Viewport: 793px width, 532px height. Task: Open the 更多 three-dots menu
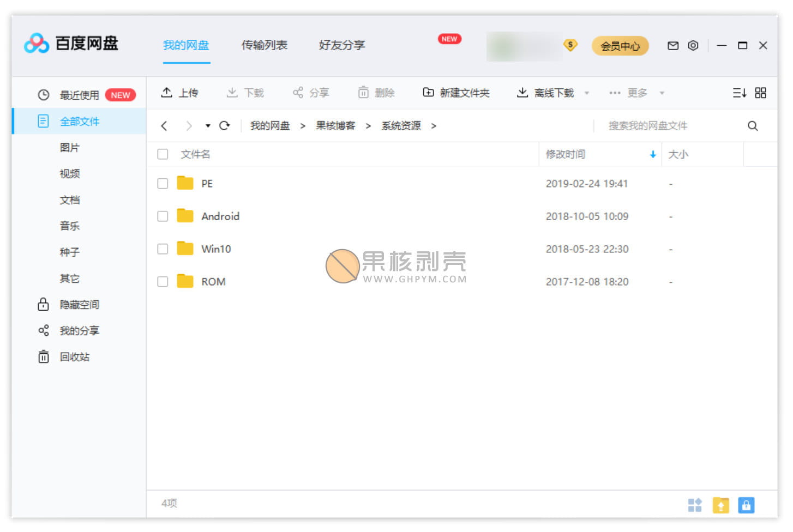click(x=615, y=93)
